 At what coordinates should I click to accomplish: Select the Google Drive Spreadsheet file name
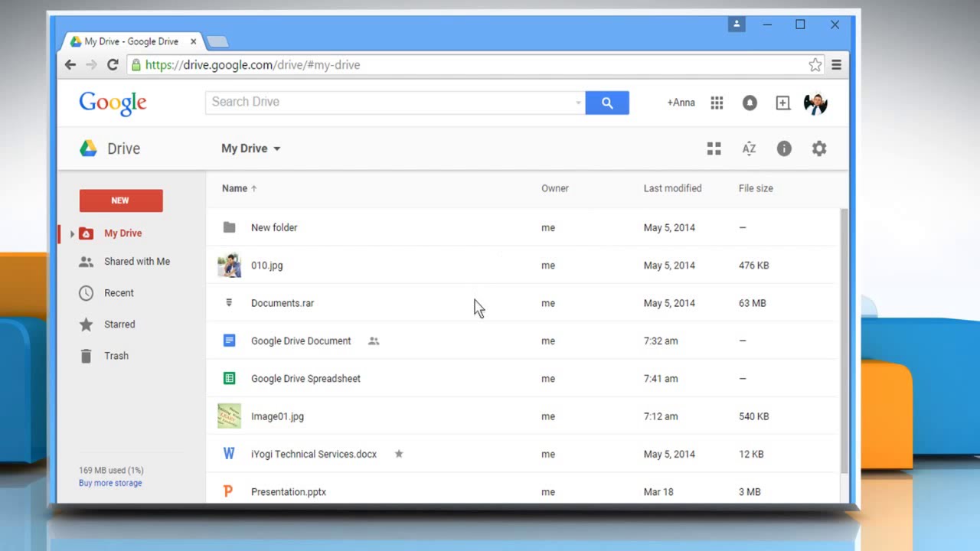[x=305, y=378]
